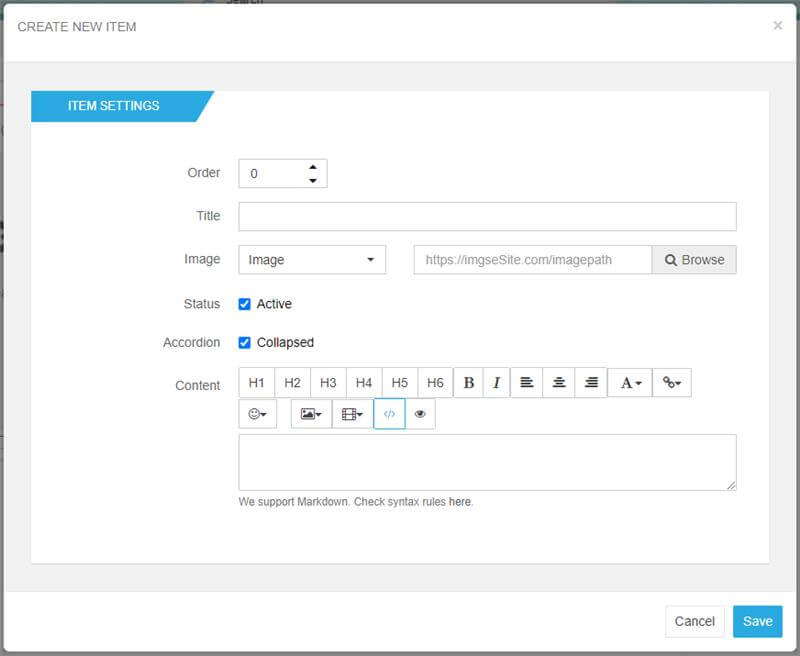This screenshot has height=656, width=800.
Task: Apply H2 heading formatting
Action: 292,383
